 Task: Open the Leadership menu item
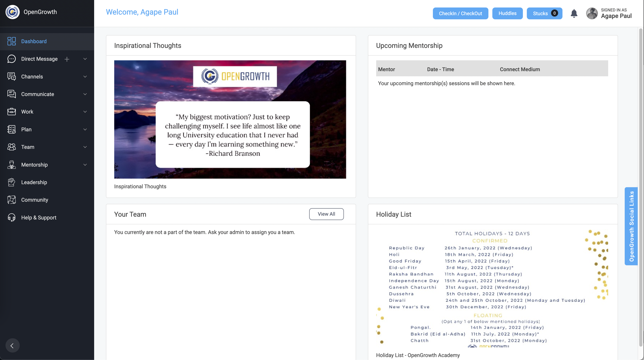pos(47,182)
